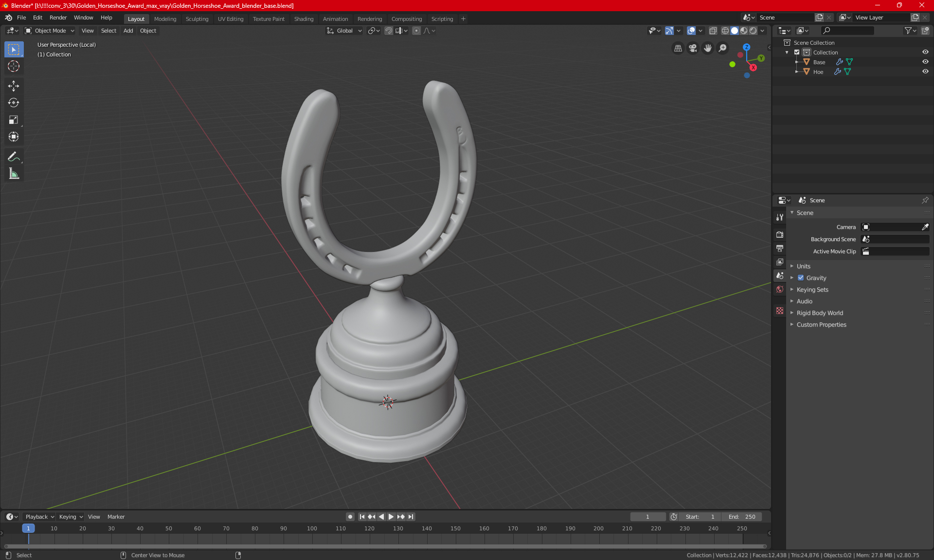Open the File menu
The height and width of the screenshot is (560, 934).
click(21, 17)
